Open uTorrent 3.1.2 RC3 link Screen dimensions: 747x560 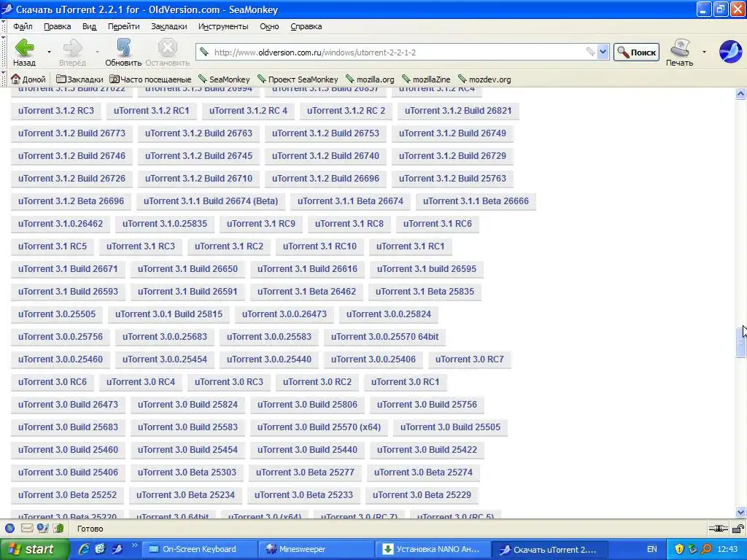coord(56,111)
